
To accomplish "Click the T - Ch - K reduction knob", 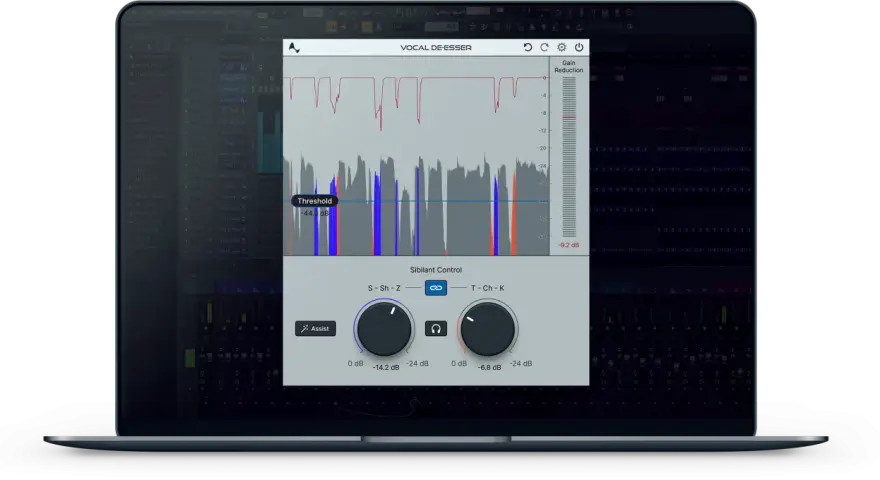I will (488, 328).
